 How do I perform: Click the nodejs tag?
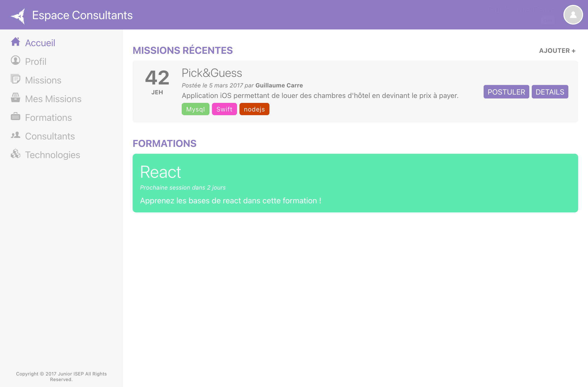[x=254, y=109]
